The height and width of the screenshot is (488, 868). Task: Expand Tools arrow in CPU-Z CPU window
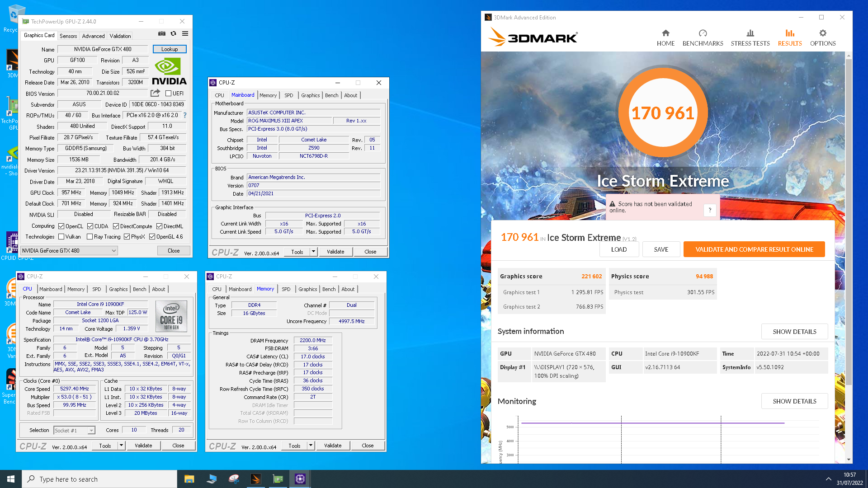pos(121,446)
